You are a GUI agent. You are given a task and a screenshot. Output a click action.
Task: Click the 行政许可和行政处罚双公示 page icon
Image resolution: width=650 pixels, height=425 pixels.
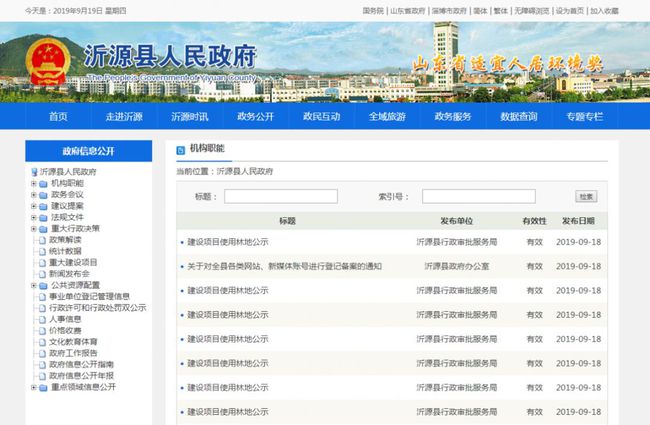42,308
